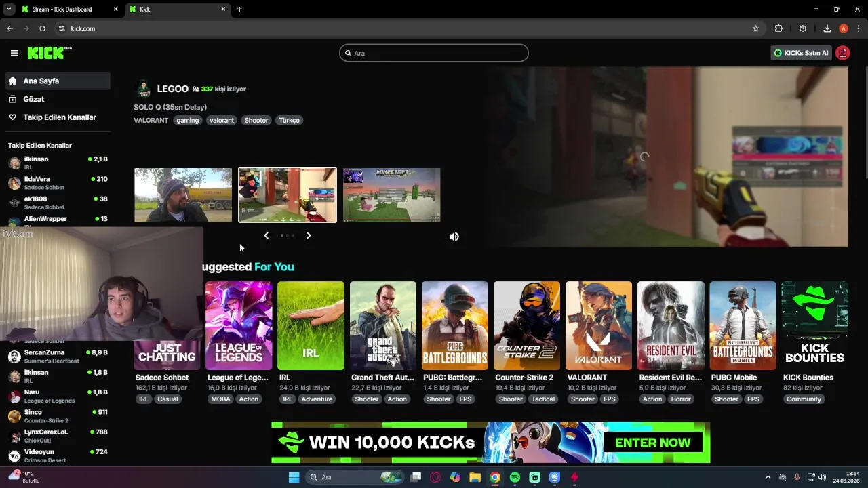Viewport: 868px width, 488px height.
Task: Open AlienWrapper followed channel
Action: (x=58, y=220)
